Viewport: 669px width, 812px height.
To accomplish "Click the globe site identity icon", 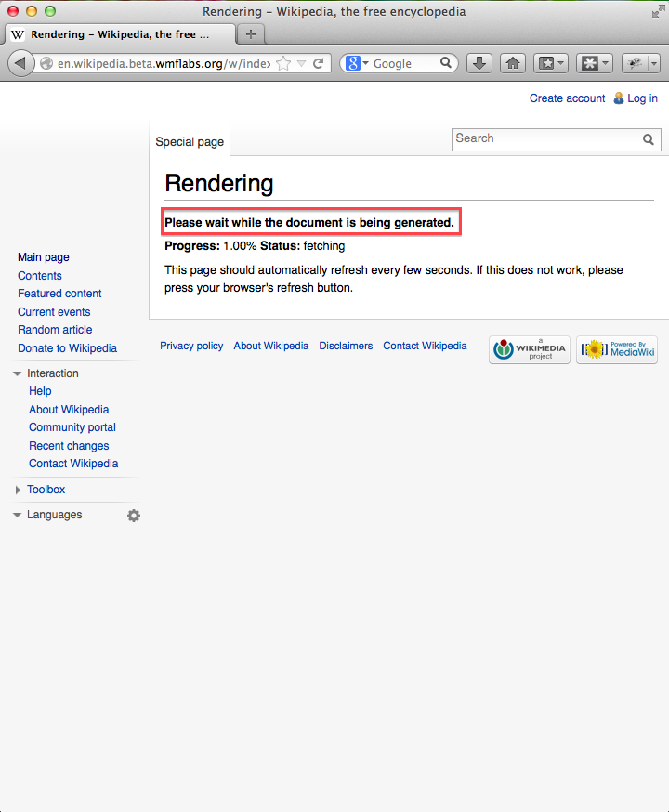I will coord(46,63).
